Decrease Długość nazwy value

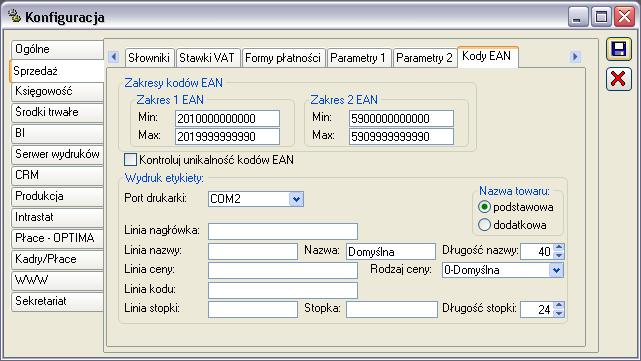(x=558, y=255)
